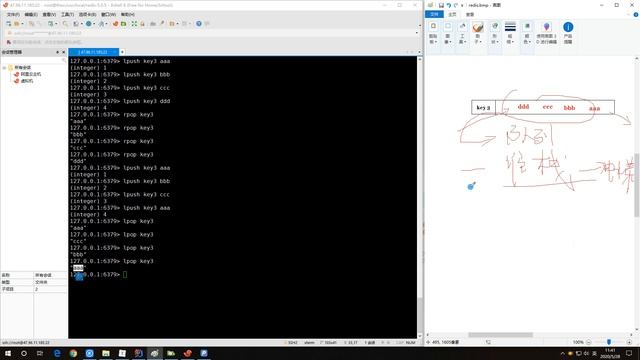
Task: Switch to the Home tab in Paint
Action: (452, 14)
